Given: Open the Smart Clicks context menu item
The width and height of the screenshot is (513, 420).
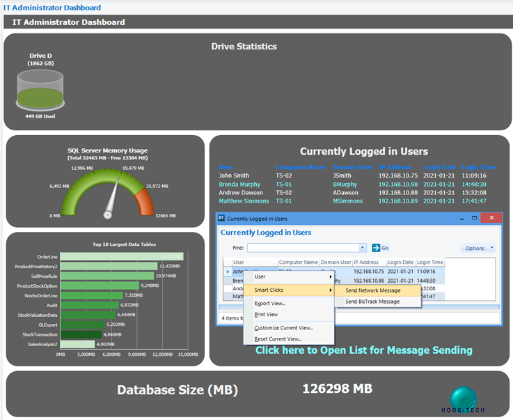Looking at the screenshot, I should coord(289,290).
